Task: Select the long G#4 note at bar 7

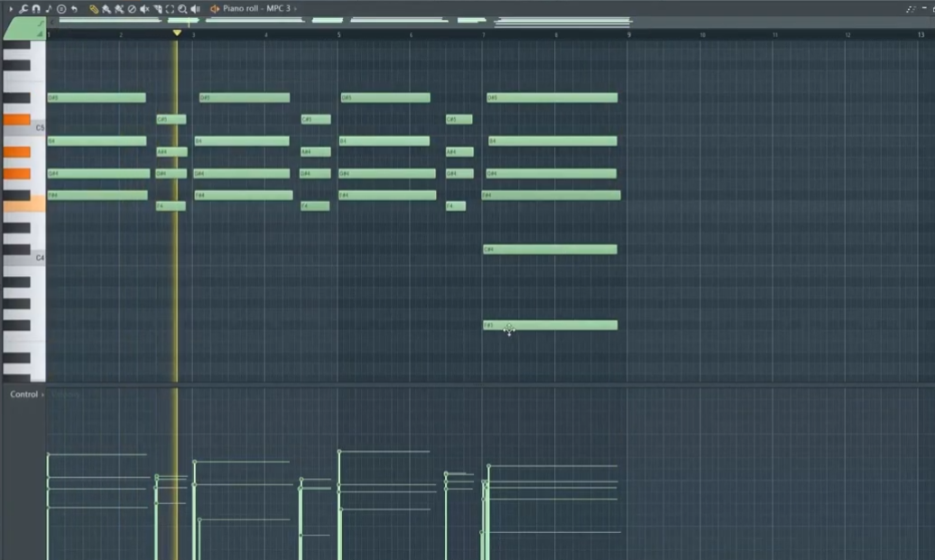Action: click(x=551, y=173)
